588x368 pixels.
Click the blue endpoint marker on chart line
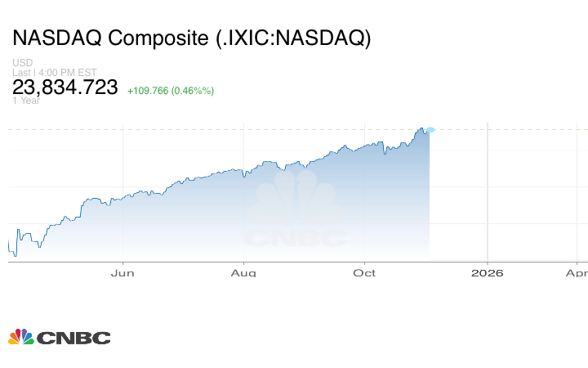pos(430,129)
